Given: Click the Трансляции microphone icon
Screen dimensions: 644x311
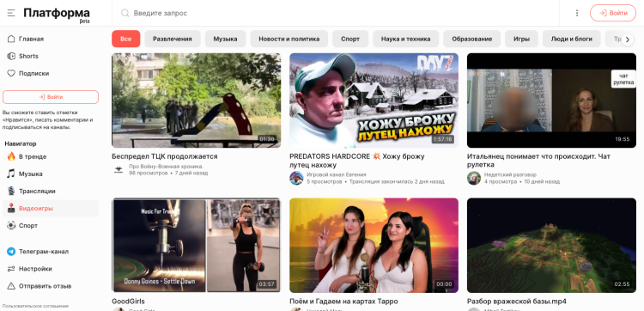Looking at the screenshot, I should (x=11, y=191).
